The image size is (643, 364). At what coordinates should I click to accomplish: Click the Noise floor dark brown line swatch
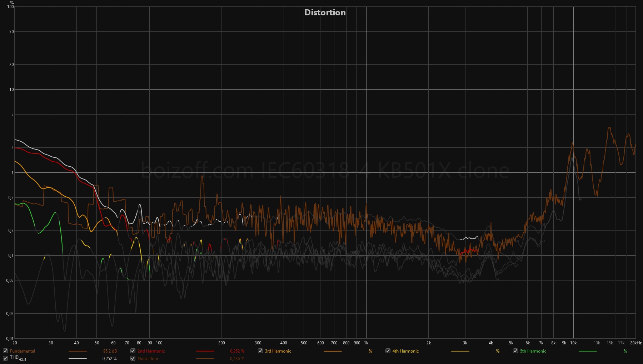[x=205, y=359]
